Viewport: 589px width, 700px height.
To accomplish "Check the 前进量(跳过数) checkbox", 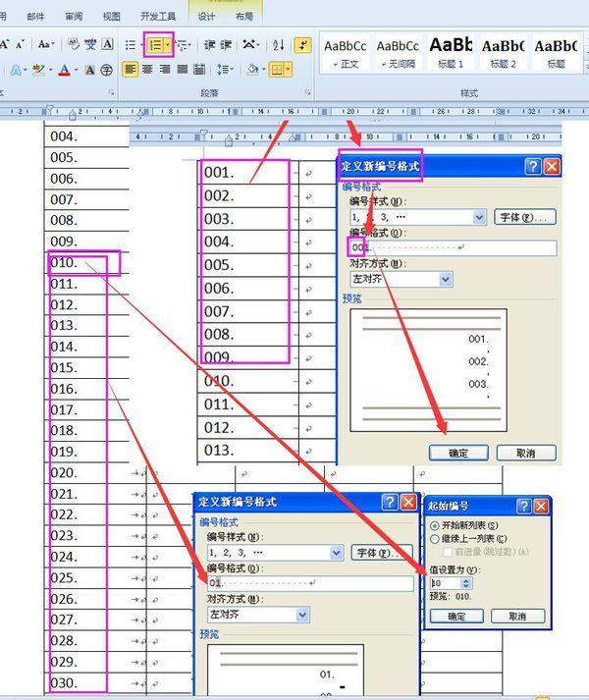I will click(x=448, y=552).
